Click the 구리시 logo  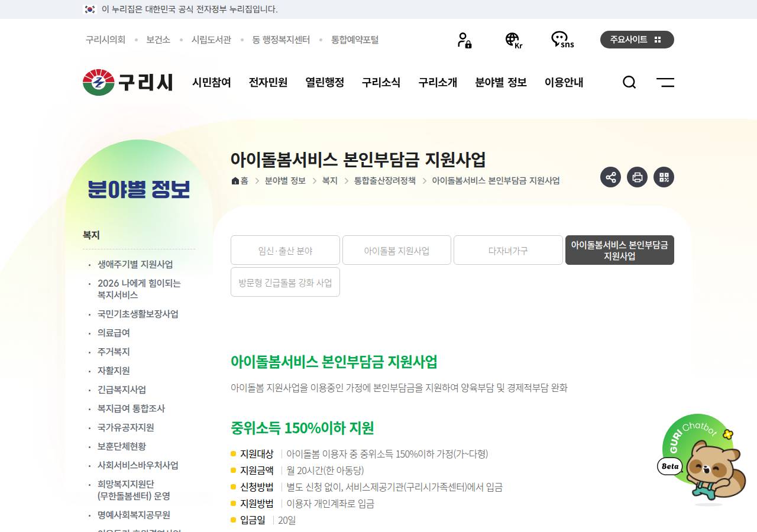(128, 82)
